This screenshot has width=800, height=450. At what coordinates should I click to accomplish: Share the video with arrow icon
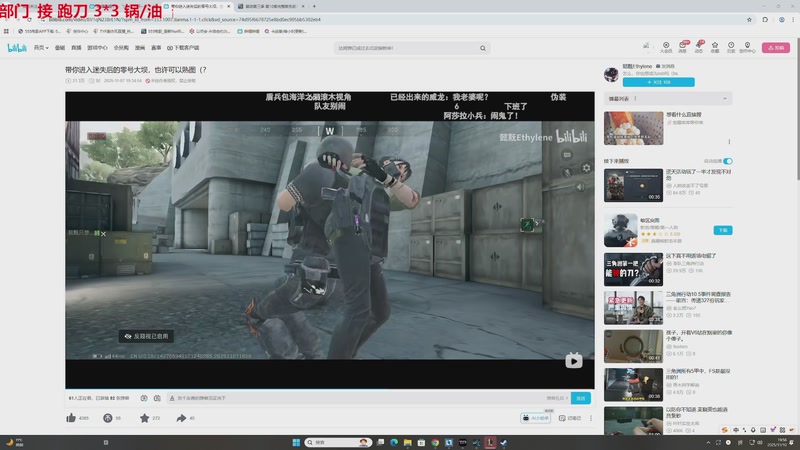click(x=181, y=418)
